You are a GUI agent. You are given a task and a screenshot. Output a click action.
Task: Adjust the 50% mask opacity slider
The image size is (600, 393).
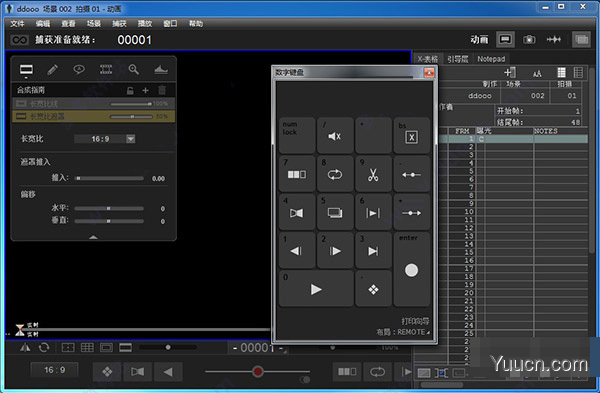click(x=131, y=116)
